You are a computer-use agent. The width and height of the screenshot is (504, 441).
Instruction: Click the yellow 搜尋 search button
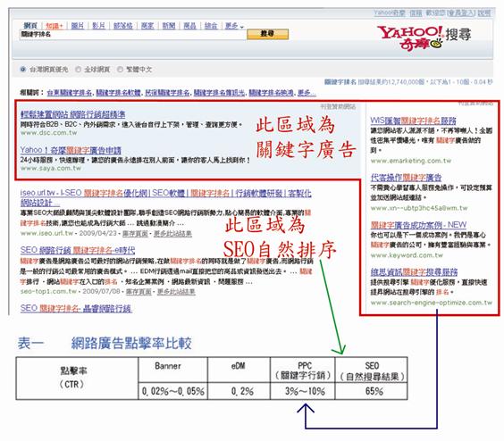tap(267, 34)
